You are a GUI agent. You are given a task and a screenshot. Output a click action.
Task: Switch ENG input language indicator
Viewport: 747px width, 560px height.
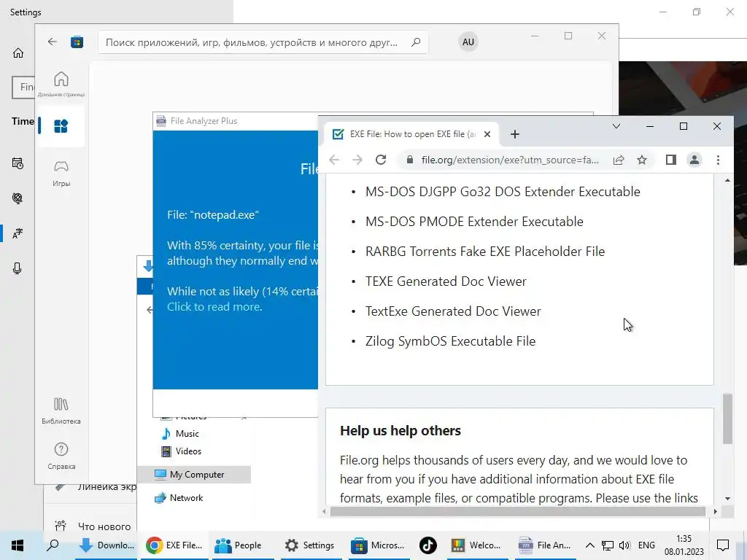pos(646,545)
